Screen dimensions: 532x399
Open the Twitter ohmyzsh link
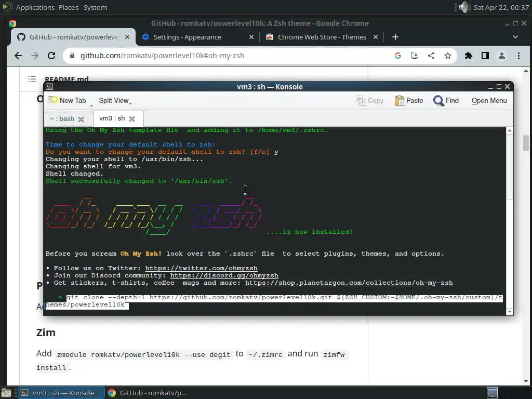coord(201,269)
